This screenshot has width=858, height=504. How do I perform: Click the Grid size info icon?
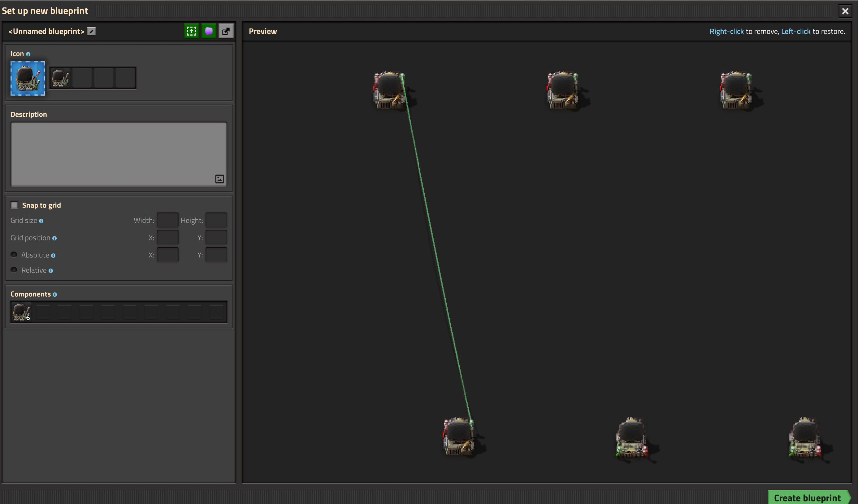(41, 221)
